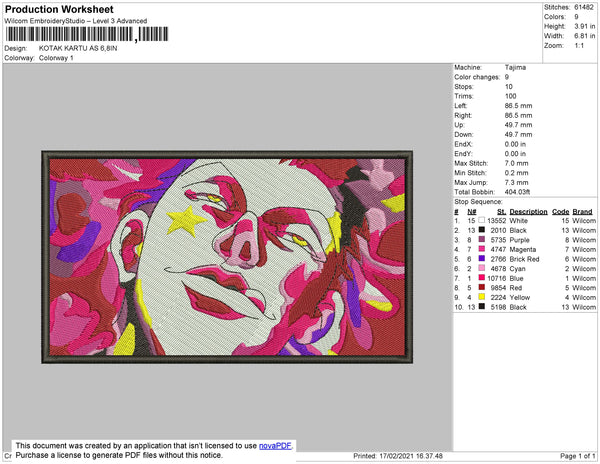Click the Min Stitch value '0.2 mm'

[516, 173]
